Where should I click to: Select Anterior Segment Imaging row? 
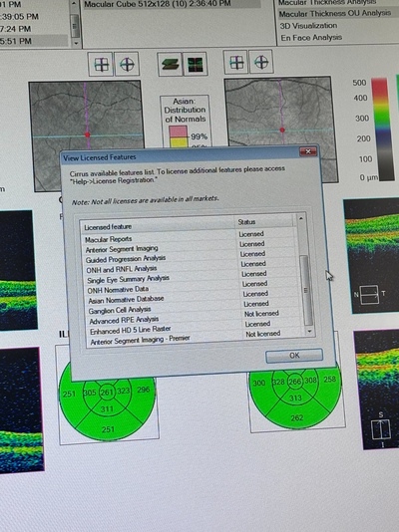tap(191, 247)
